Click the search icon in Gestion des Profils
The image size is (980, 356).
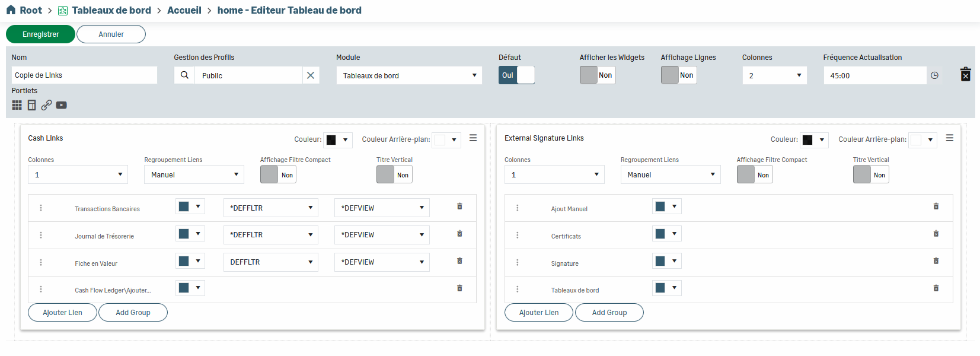click(184, 75)
